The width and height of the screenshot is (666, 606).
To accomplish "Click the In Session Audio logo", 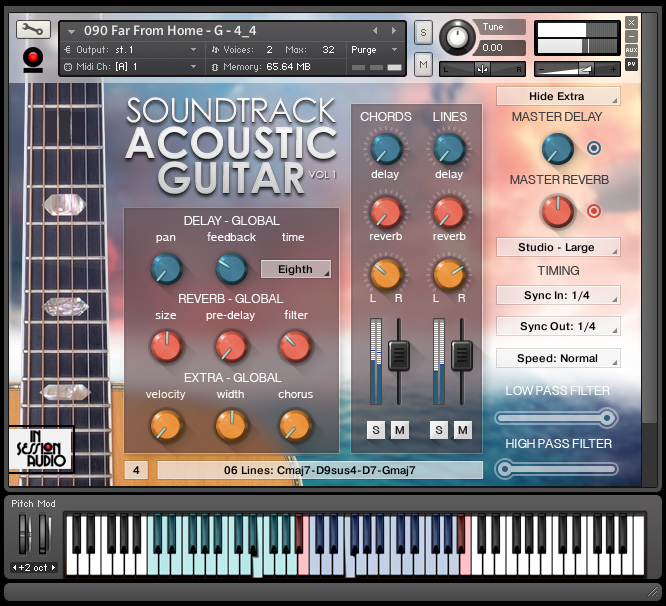I will pos(41,449).
